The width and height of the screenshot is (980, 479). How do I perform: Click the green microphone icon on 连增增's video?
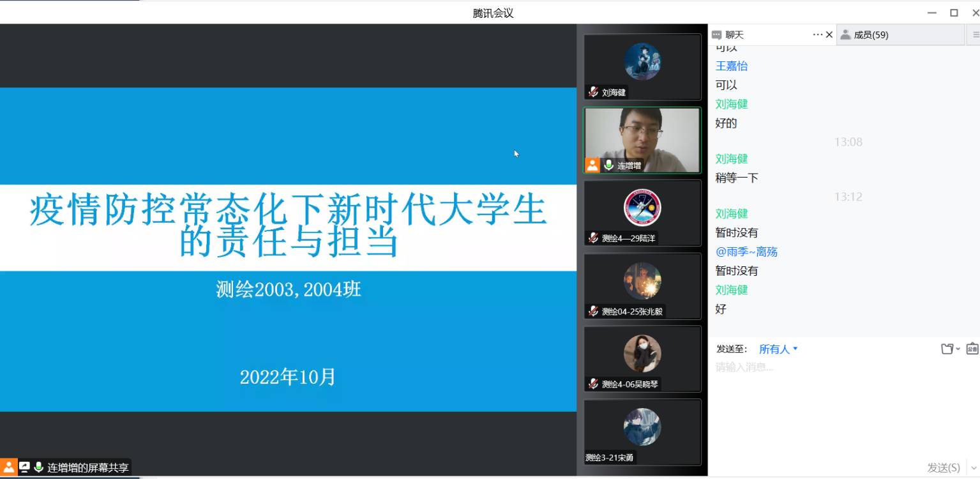608,165
